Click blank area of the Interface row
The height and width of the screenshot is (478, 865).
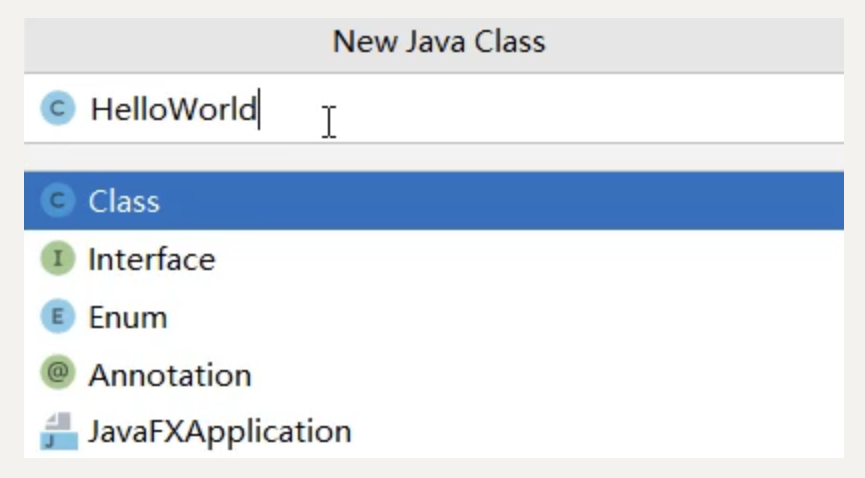coord(524,258)
